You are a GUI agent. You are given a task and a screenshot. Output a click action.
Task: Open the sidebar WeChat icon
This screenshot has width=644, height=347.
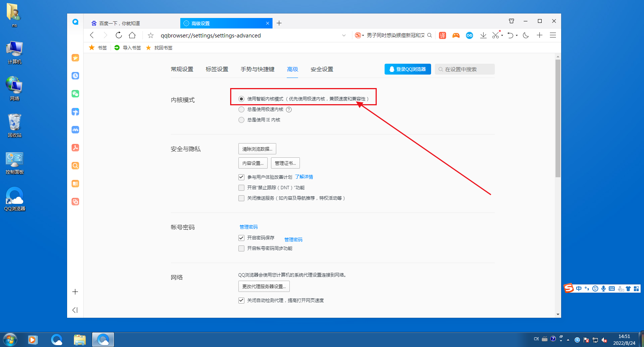coord(75,94)
